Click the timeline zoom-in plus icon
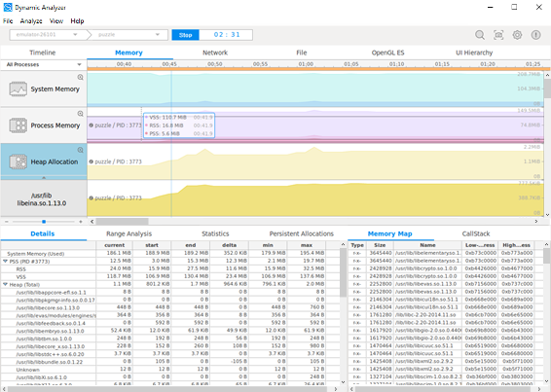The image size is (551, 392). click(81, 222)
